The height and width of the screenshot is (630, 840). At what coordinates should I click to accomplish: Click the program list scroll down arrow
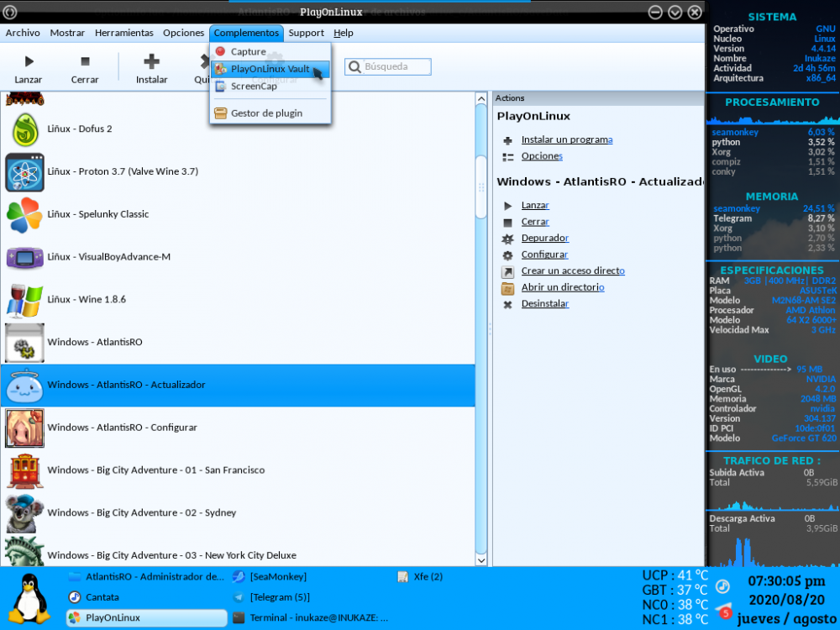pyautogui.click(x=481, y=559)
